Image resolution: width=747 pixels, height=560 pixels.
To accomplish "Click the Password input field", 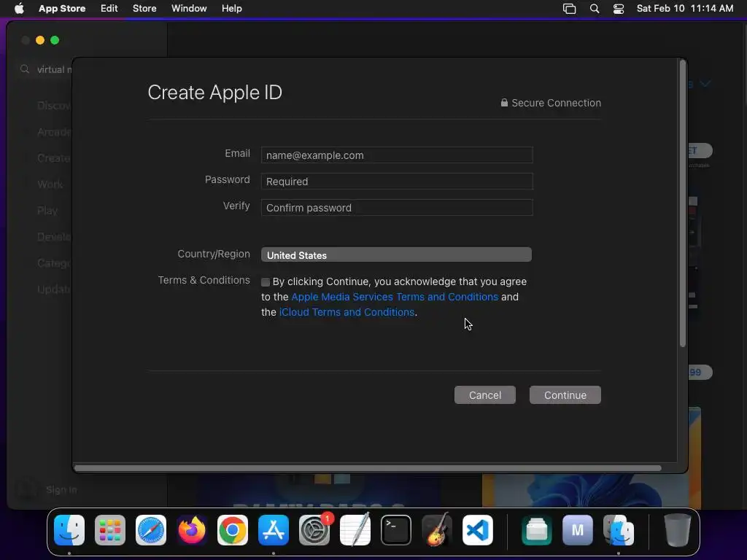I will (397, 181).
